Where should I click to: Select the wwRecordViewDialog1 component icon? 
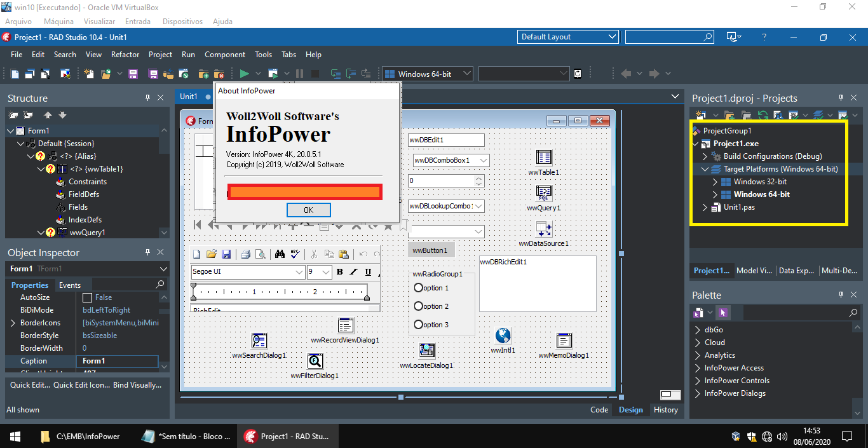click(345, 325)
